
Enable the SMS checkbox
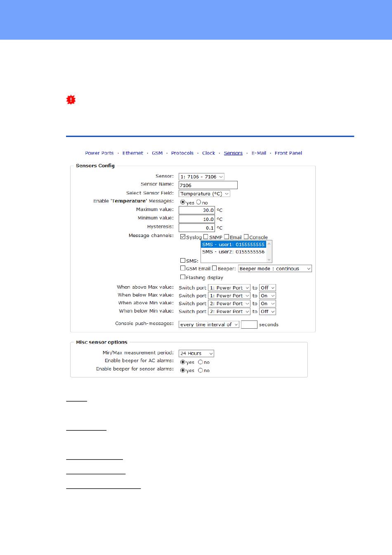pos(183,261)
